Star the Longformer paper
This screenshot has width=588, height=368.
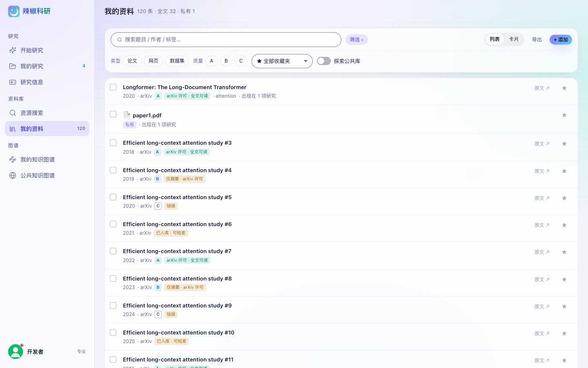pos(564,88)
